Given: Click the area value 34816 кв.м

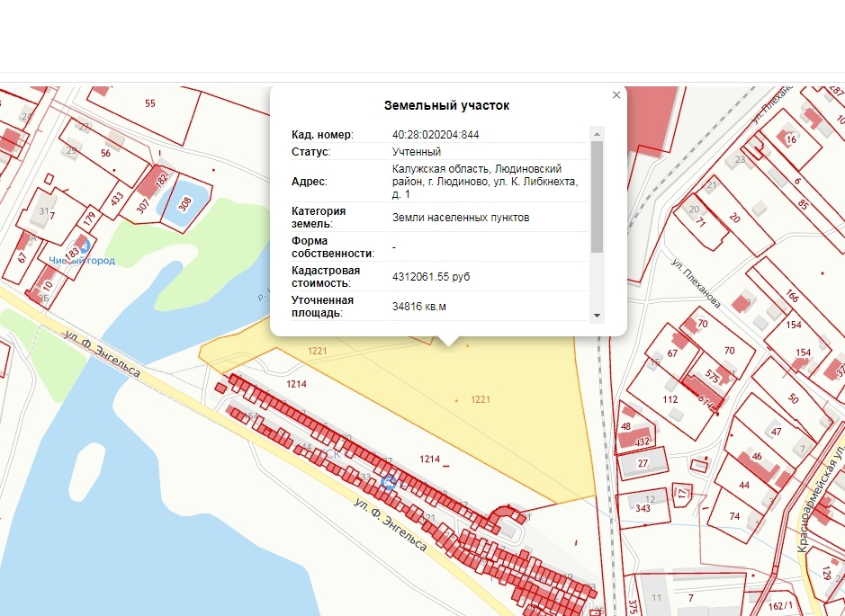Looking at the screenshot, I should click(x=419, y=307).
